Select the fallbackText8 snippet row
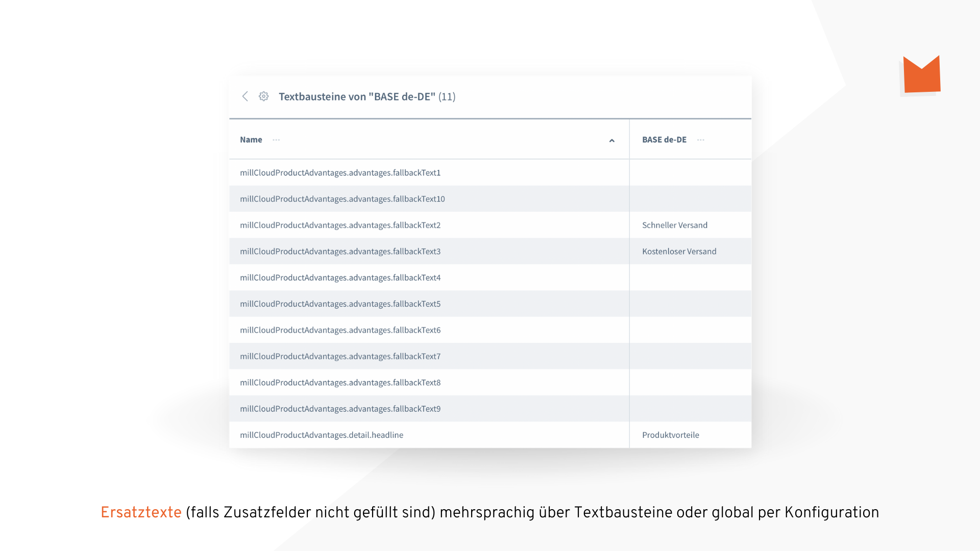This screenshot has height=551, width=980. click(x=490, y=383)
